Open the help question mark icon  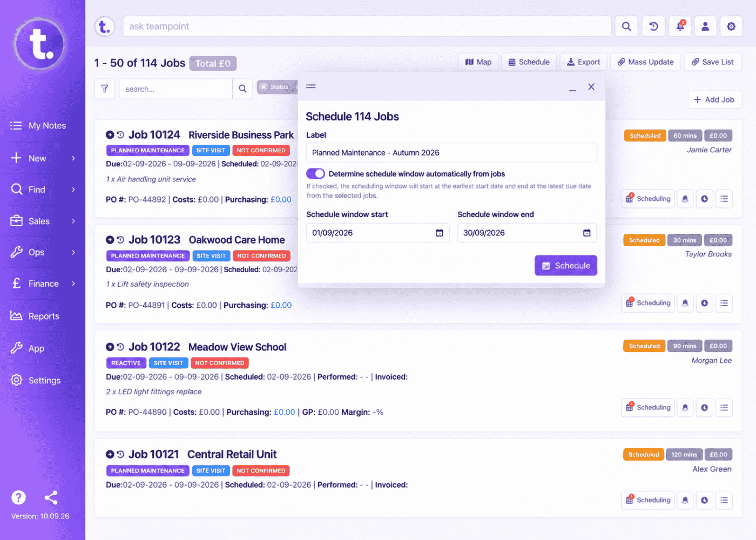pyautogui.click(x=18, y=497)
